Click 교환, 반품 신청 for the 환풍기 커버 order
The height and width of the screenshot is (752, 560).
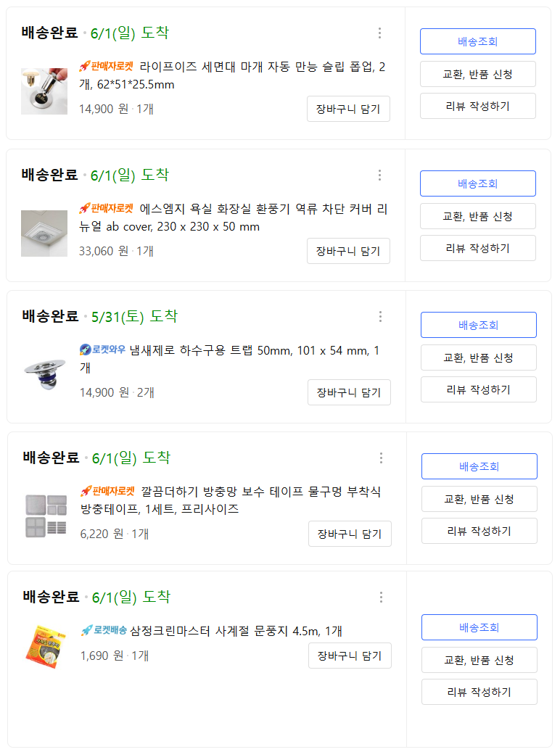pyautogui.click(x=477, y=216)
